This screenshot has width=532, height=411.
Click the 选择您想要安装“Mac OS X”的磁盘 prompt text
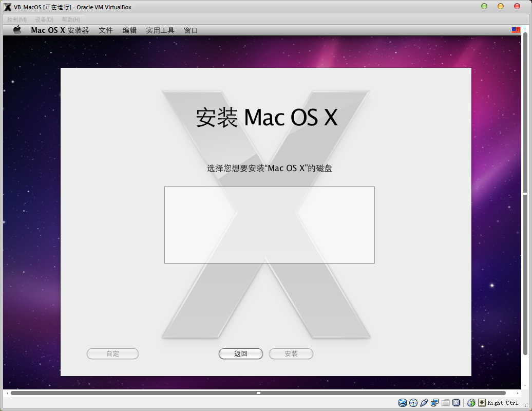click(270, 168)
